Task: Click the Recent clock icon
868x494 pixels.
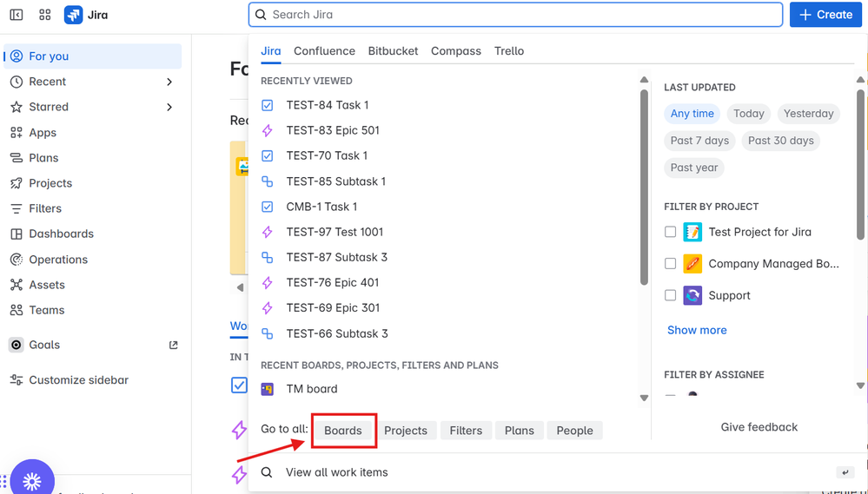Action: (x=17, y=82)
